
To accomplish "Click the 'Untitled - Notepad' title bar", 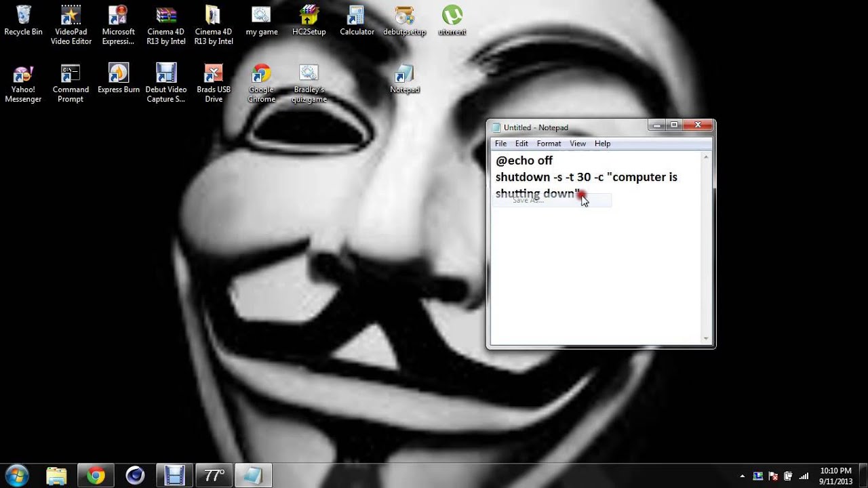I will 568,127.
